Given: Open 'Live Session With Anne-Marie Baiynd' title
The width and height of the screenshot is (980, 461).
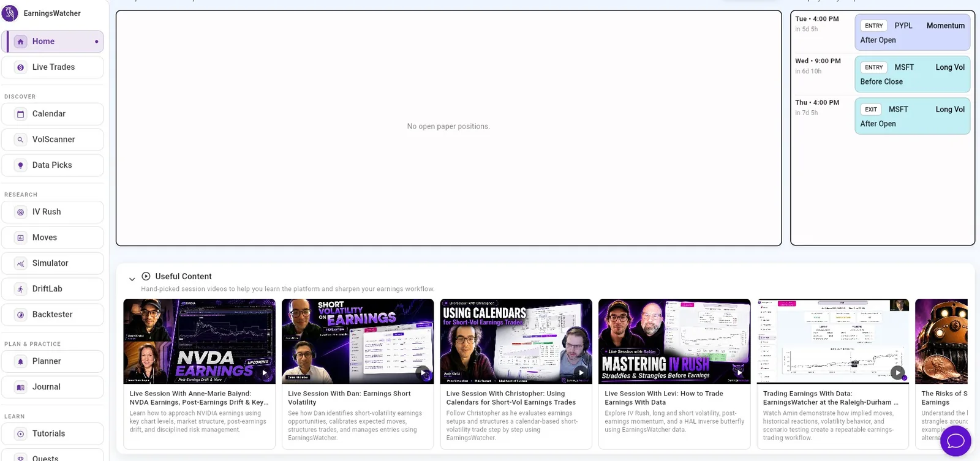Looking at the screenshot, I should click(199, 398).
